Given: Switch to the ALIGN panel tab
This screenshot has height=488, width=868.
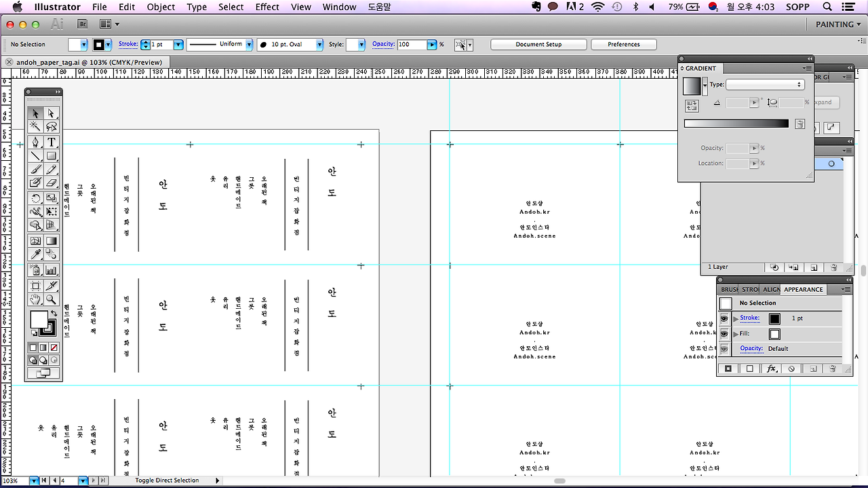Looking at the screenshot, I should click(771, 290).
